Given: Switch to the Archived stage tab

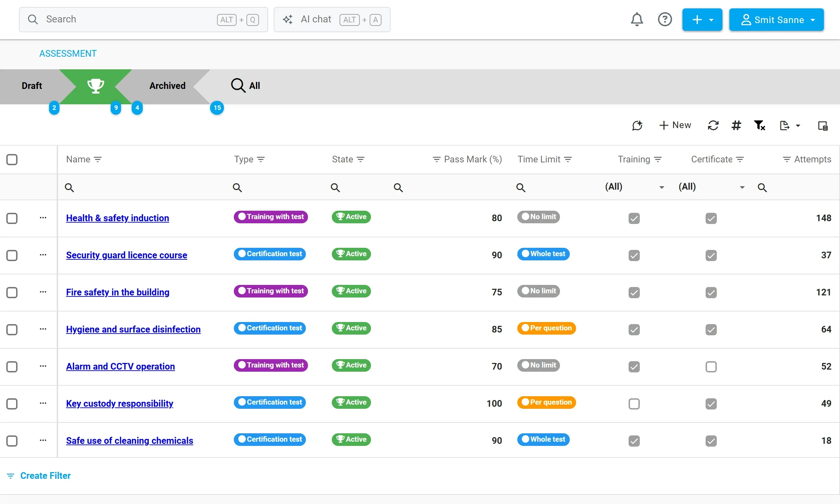Looking at the screenshot, I should click(x=167, y=86).
